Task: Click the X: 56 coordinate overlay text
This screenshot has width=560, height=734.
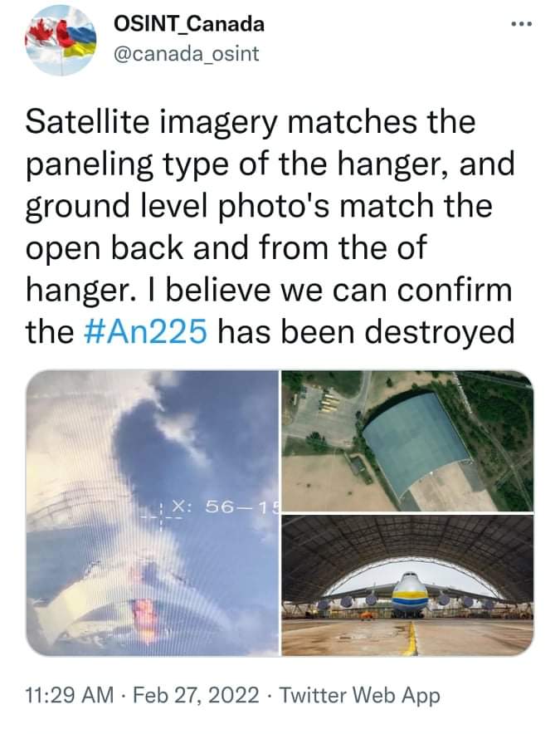Action: point(212,506)
